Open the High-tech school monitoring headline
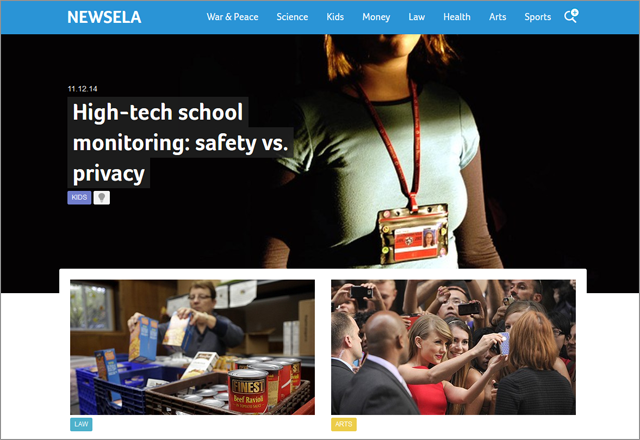The width and height of the screenshot is (640, 440). point(180,142)
